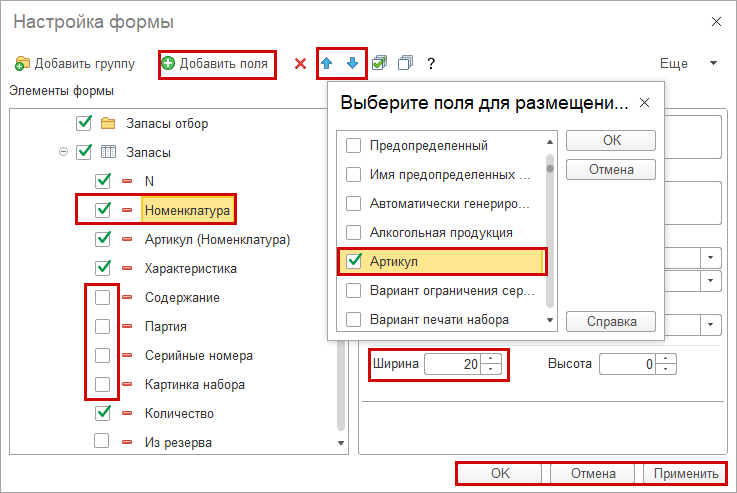Click the red delete X toolbar icon

[300, 64]
